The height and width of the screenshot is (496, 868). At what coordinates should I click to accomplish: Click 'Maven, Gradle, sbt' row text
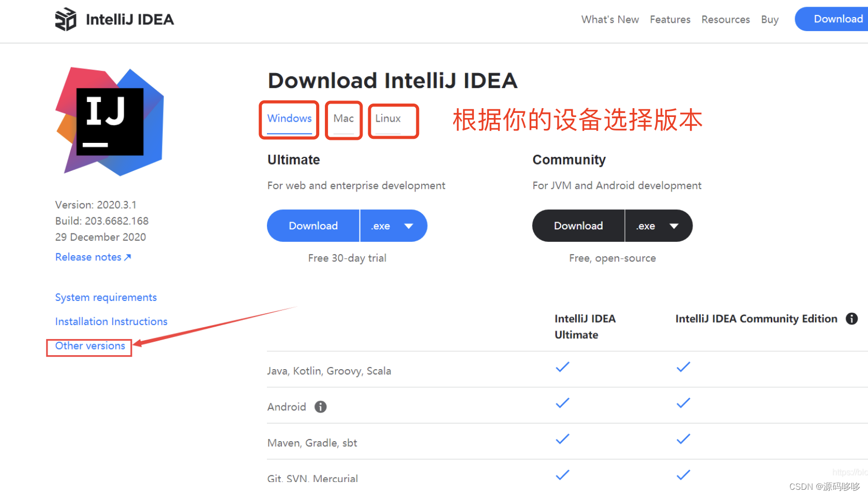pyautogui.click(x=312, y=443)
